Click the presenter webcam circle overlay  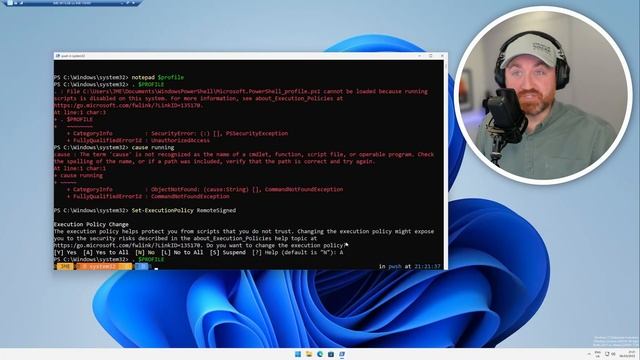point(543,95)
